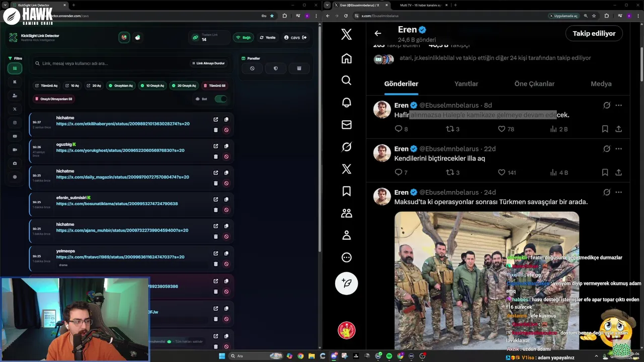The height and width of the screenshot is (362, 644).
Task: Delete the etkilihaberyeni link entry
Action: (x=216, y=130)
